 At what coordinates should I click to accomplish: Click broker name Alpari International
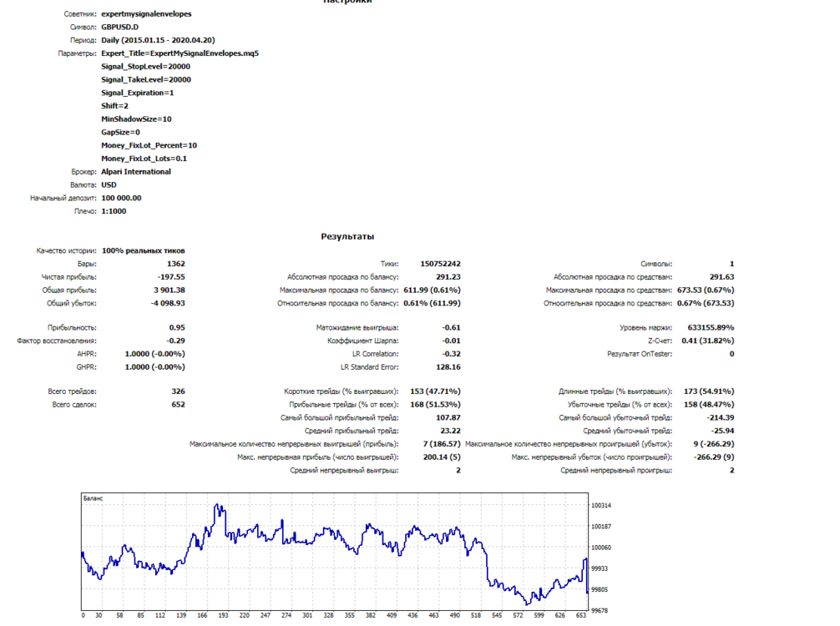136,171
